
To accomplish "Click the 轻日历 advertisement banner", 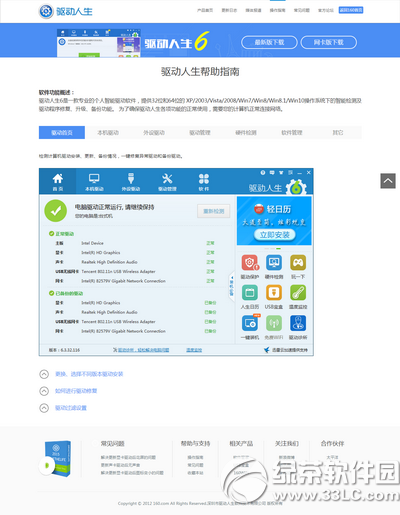I will coord(274,221).
